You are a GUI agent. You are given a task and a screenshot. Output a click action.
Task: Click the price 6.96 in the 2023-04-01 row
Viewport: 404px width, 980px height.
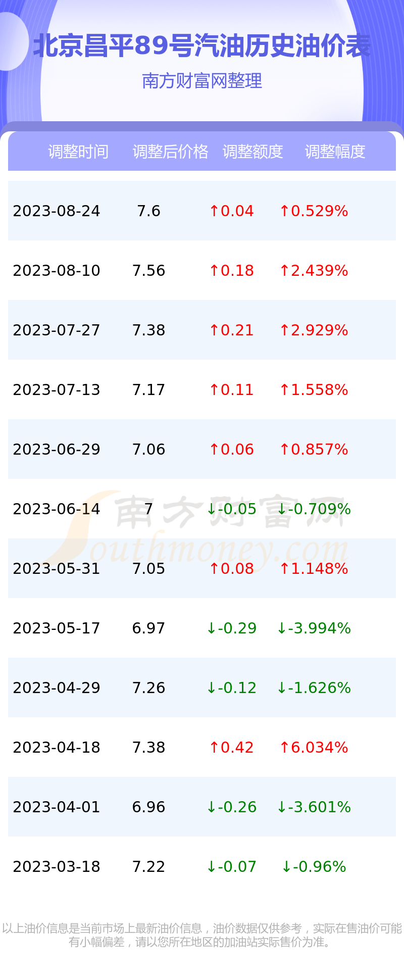[x=148, y=807]
